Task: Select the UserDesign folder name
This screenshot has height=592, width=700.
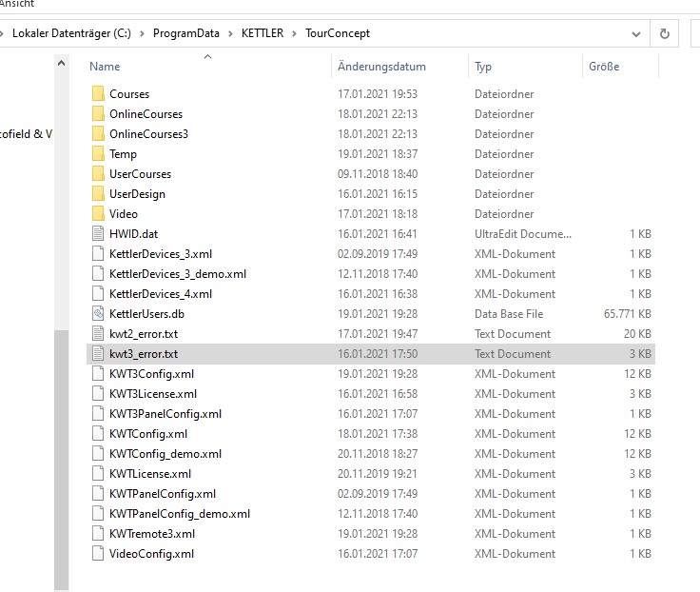Action: tap(138, 194)
